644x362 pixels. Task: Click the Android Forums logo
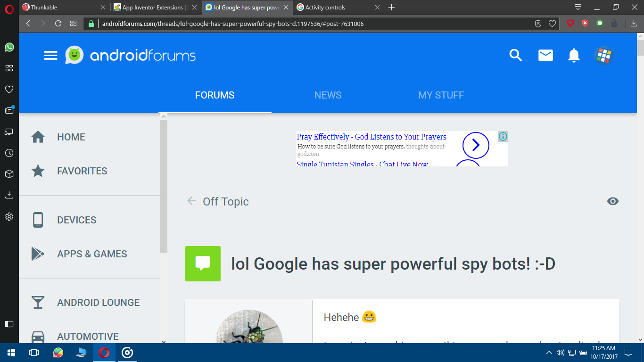[x=131, y=56]
